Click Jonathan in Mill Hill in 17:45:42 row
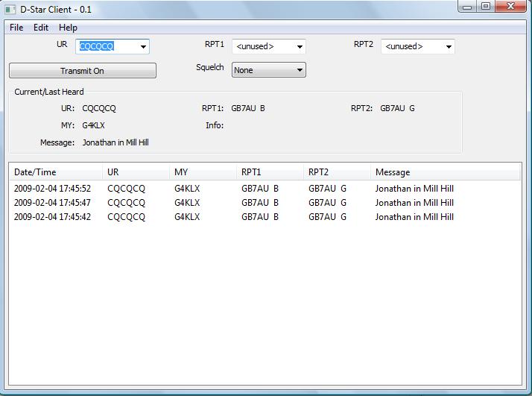This screenshot has height=396, width=532. 414,217
